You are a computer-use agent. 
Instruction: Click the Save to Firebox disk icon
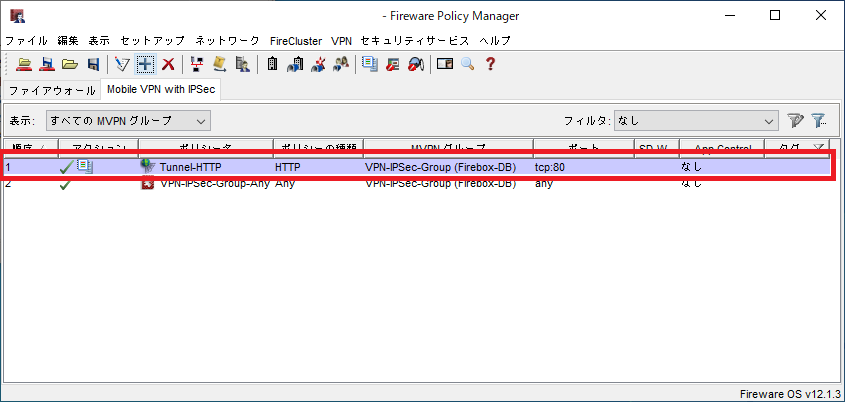point(47,64)
